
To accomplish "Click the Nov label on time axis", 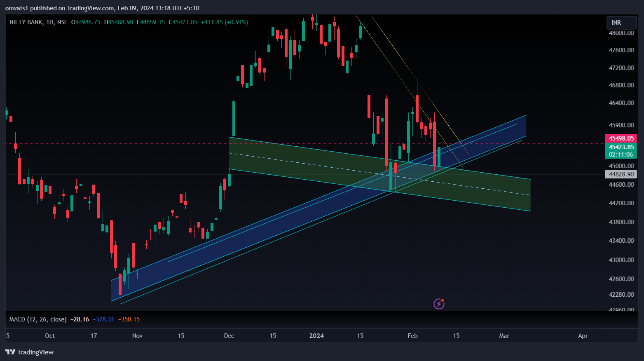I will tap(137, 336).
